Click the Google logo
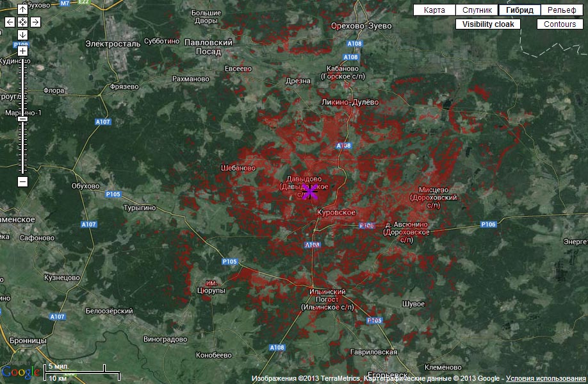Screen dimensions: 588x384 (20, 372)
